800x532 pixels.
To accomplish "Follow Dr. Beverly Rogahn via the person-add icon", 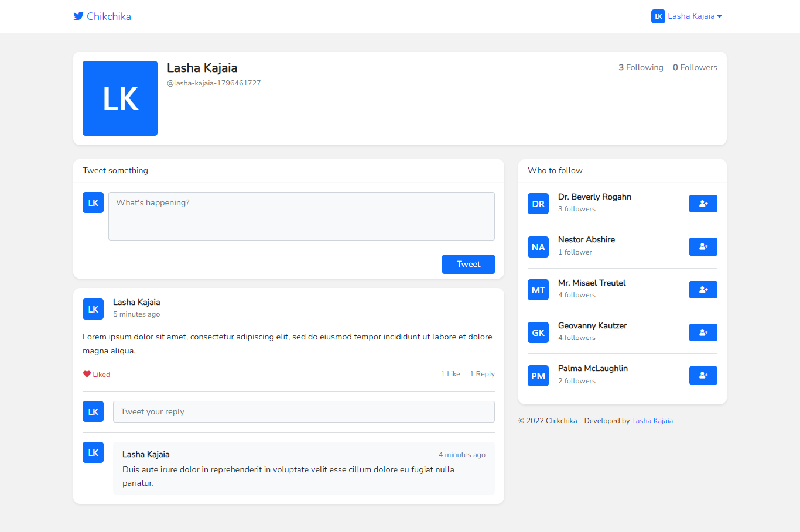I will [x=703, y=203].
